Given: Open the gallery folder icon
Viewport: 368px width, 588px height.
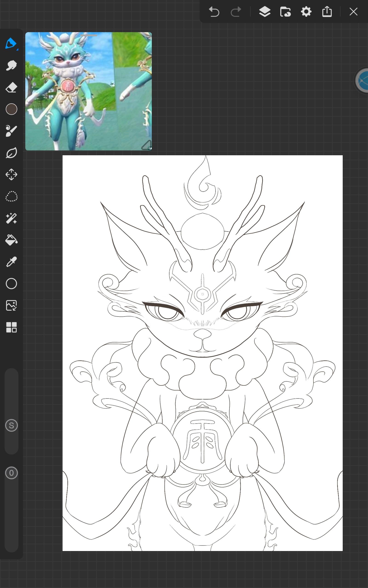Looking at the screenshot, I should (285, 11).
